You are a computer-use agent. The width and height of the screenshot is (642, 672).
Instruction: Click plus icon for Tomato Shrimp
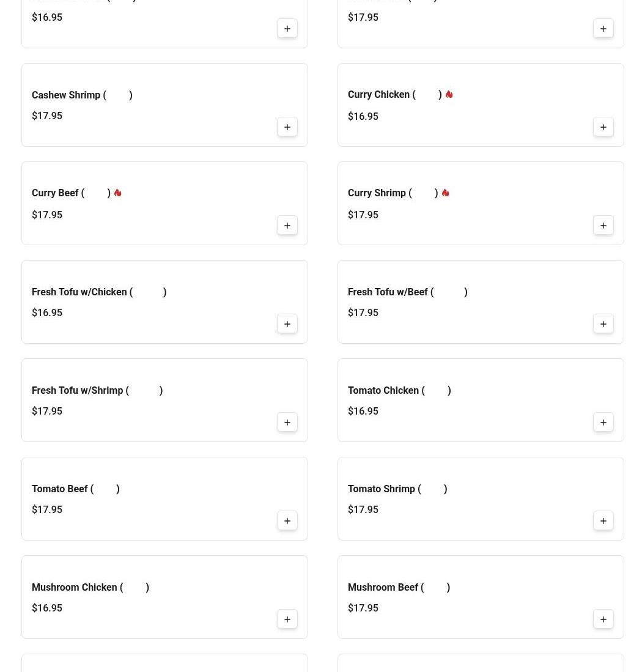[x=603, y=520]
